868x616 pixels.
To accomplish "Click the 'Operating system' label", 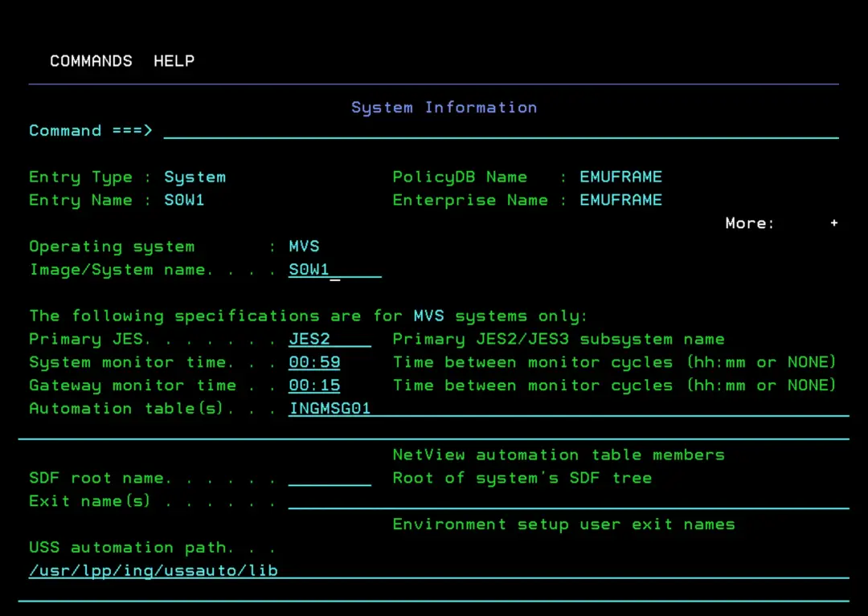I will point(112,247).
